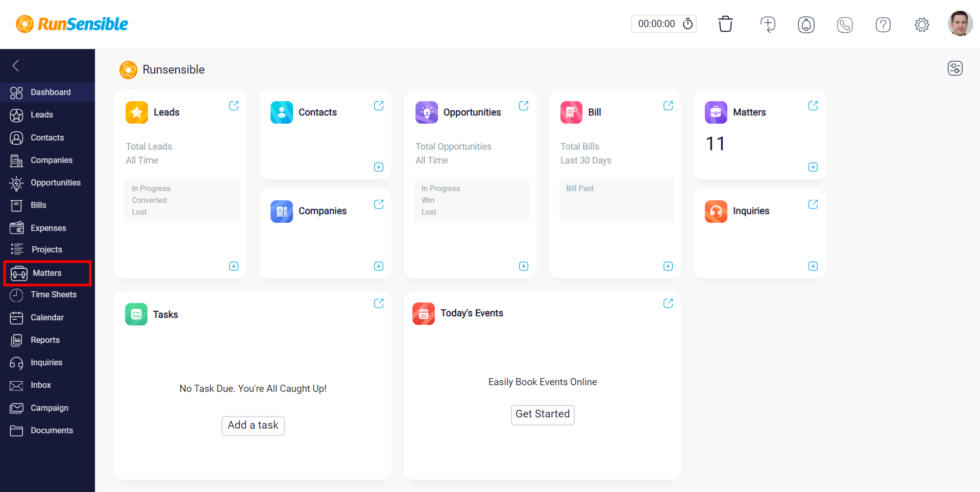Click the phone call icon
Viewport: 980px width, 492px height.
pos(845,25)
